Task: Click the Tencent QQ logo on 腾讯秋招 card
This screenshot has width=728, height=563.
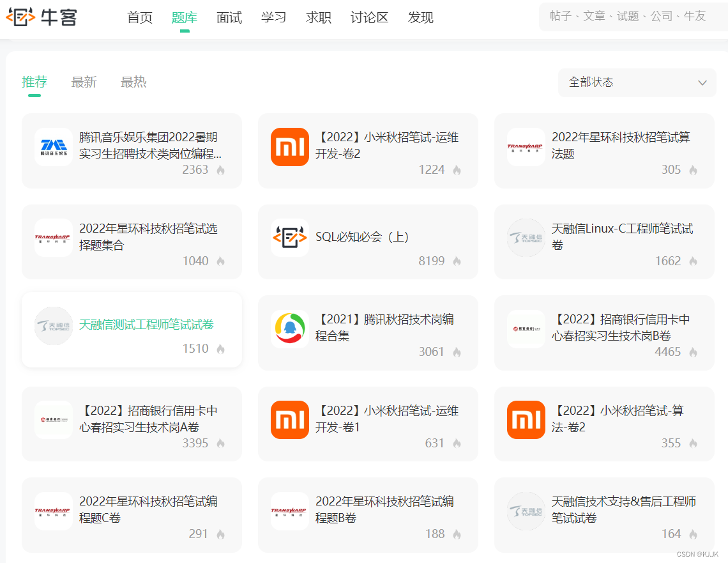Action: pos(290,329)
